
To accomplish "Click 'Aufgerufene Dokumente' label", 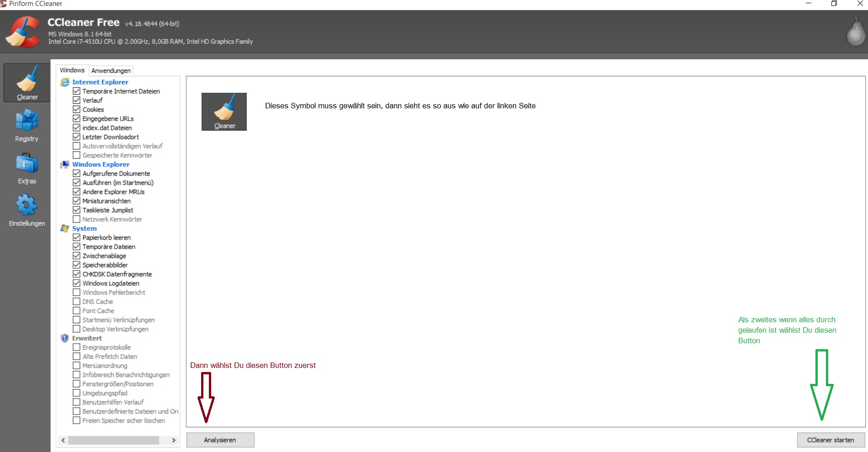I will [x=116, y=174].
